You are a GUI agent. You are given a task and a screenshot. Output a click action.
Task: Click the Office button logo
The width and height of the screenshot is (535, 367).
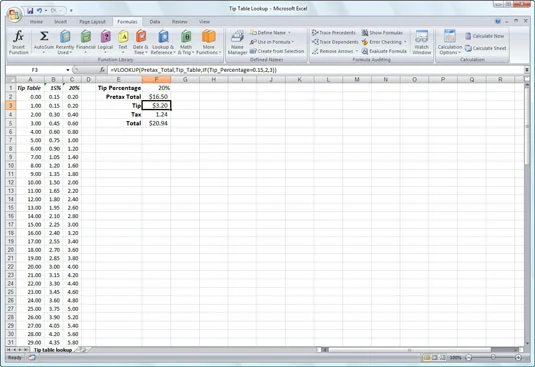[15, 15]
